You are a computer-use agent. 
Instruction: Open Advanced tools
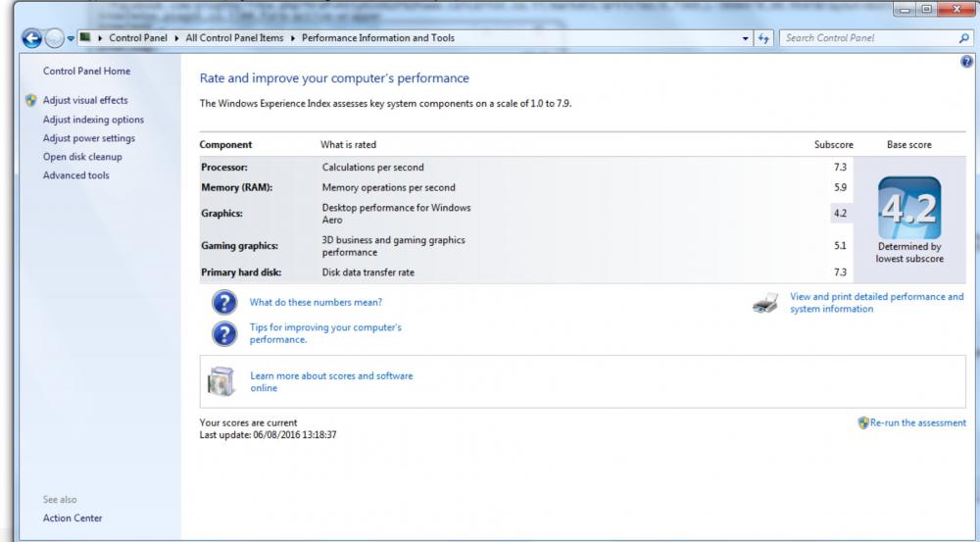tap(76, 175)
